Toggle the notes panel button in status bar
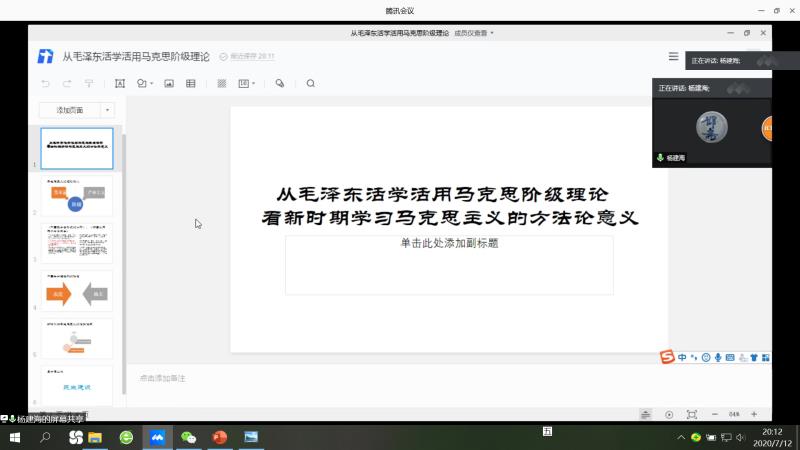 pyautogui.click(x=646, y=414)
